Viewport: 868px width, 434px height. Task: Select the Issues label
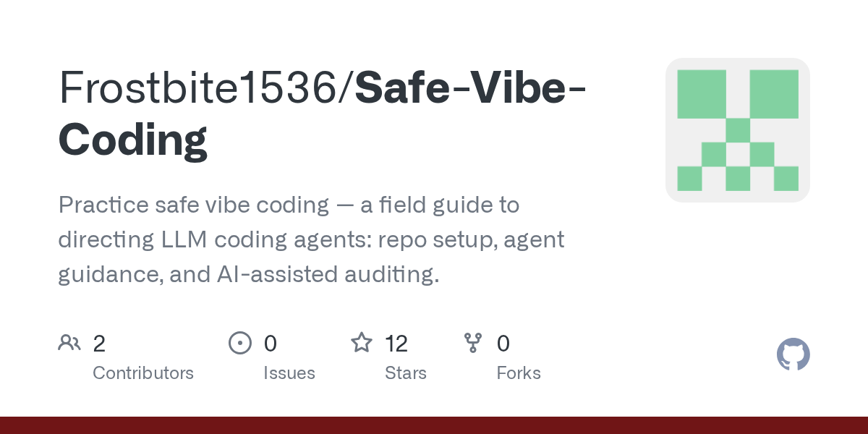pyautogui.click(x=289, y=373)
